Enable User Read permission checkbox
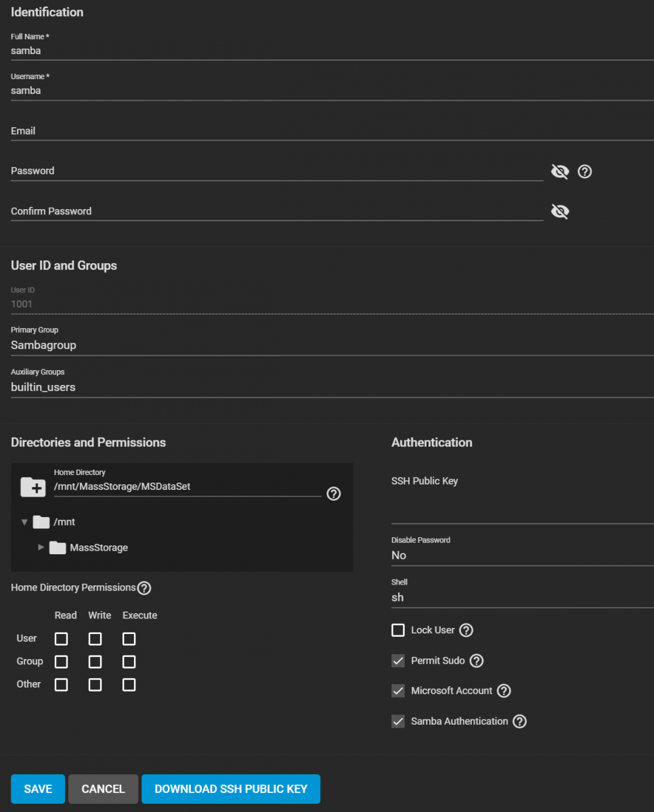This screenshot has width=654, height=812. (x=62, y=639)
